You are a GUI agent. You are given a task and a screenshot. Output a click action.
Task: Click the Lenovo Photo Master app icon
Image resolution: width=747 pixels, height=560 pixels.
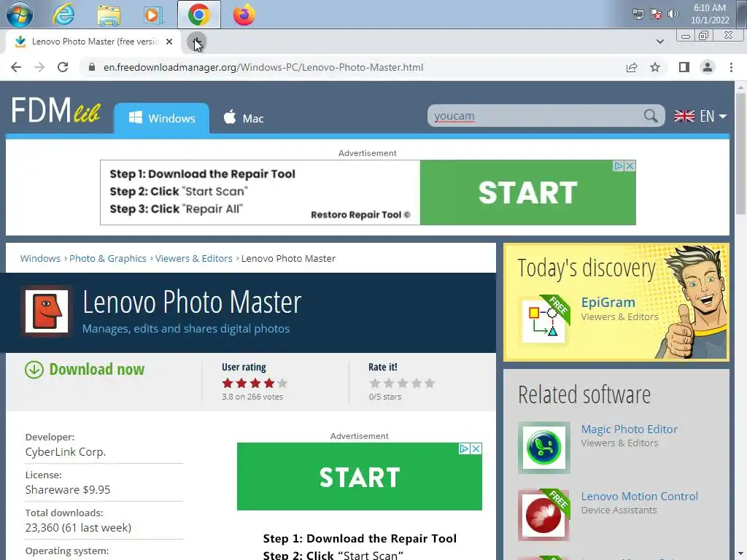point(47,311)
